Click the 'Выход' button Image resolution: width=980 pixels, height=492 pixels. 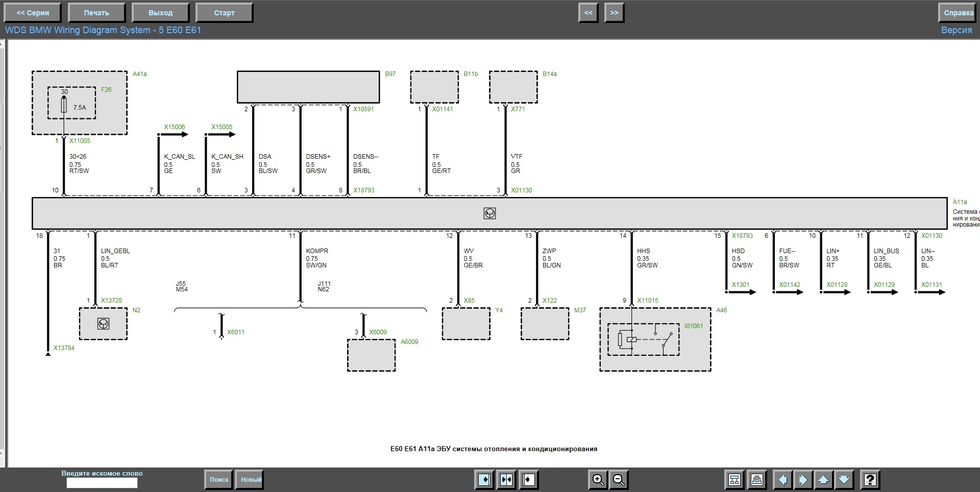point(160,13)
